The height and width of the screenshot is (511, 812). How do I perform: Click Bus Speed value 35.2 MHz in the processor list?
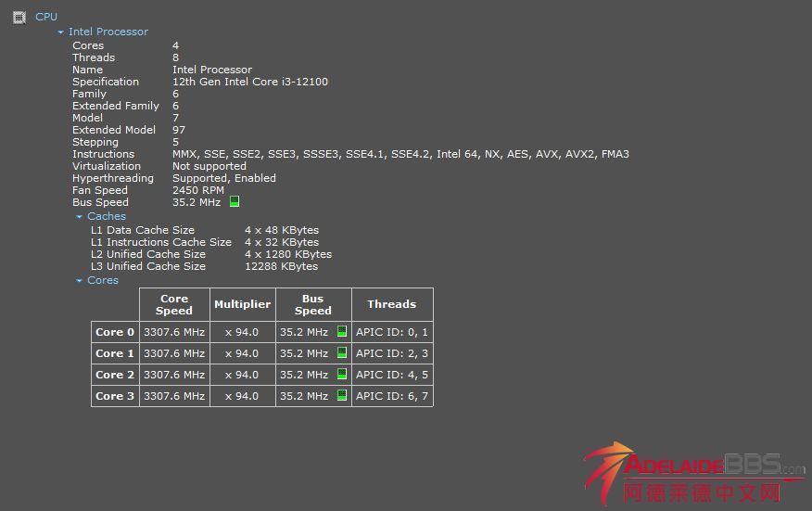[197, 202]
